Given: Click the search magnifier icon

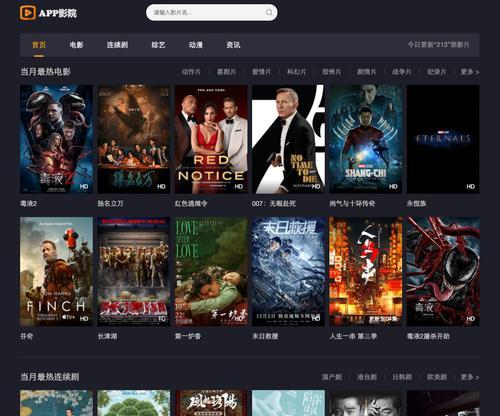Looking at the screenshot, I should coord(269,13).
